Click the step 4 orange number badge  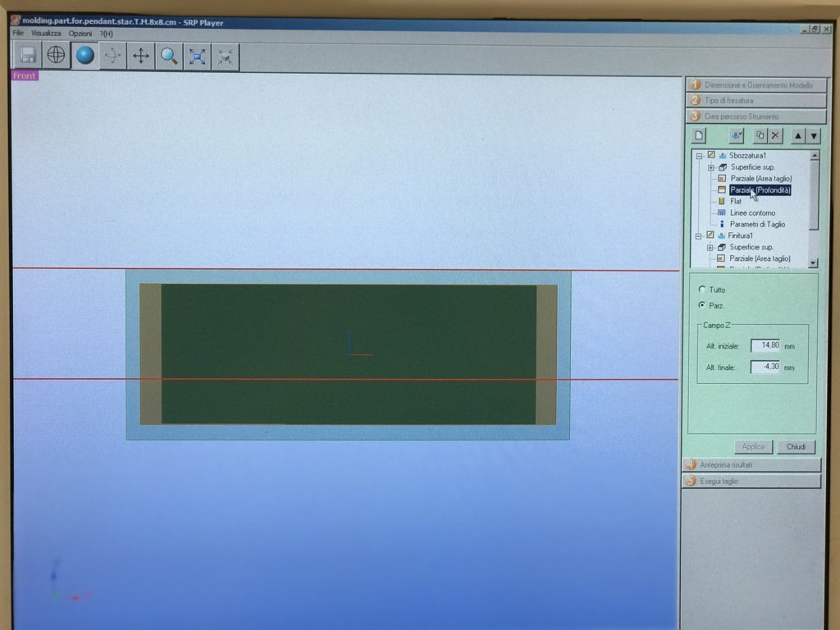coord(691,464)
